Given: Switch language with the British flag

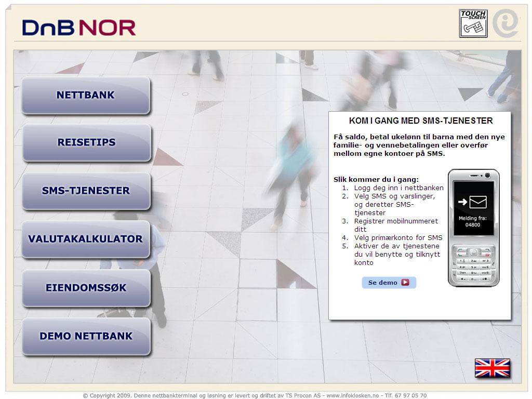Looking at the screenshot, I should click(492, 368).
